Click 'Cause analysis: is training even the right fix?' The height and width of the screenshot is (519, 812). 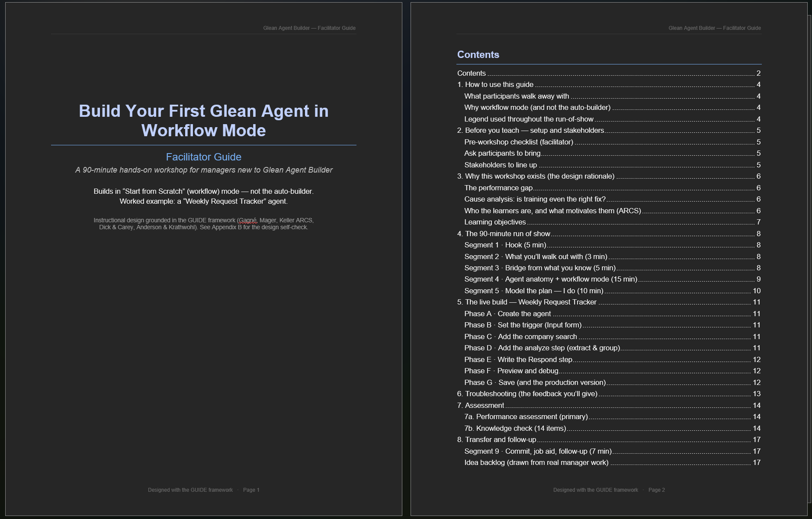tap(612, 199)
